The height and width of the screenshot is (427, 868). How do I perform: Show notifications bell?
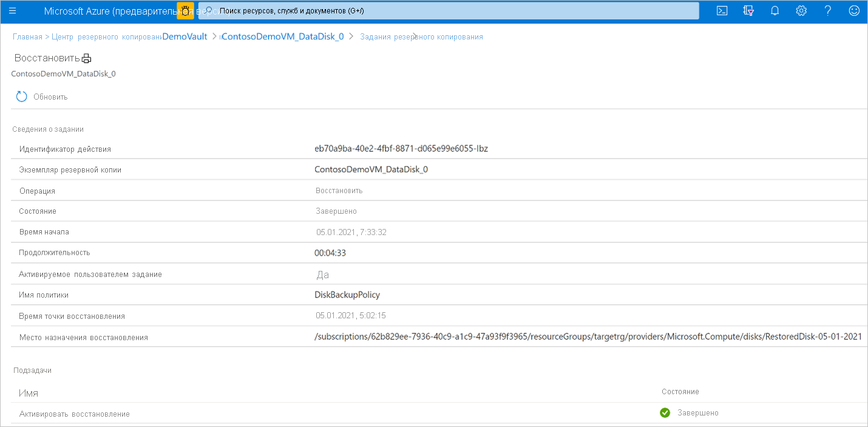click(775, 11)
